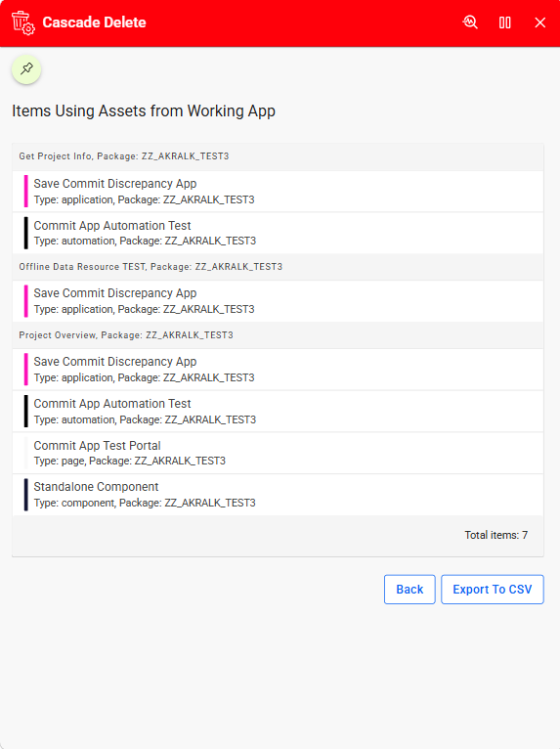Viewport: 560px width, 749px height.
Task: Select the Project Overview group header
Action: coord(278,334)
